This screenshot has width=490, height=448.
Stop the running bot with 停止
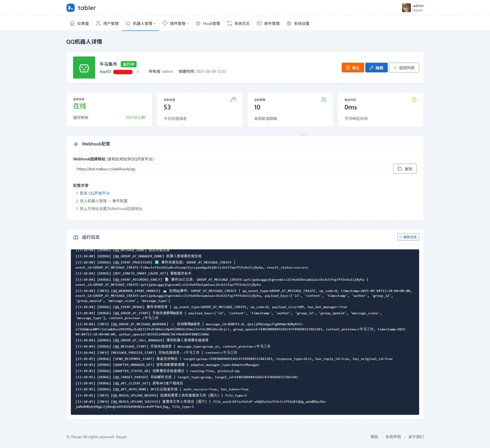(352, 68)
